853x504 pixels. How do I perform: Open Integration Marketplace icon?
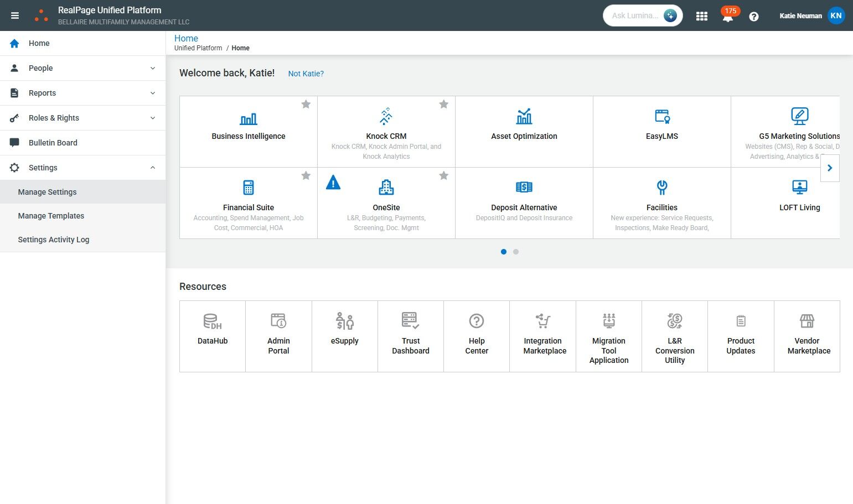[x=543, y=321]
